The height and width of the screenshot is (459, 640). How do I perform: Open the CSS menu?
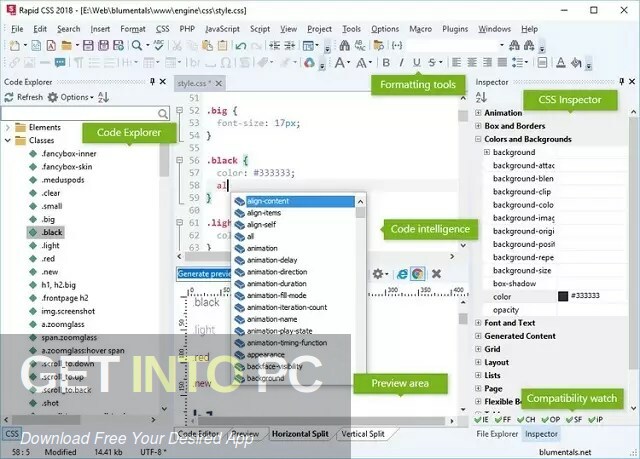[162, 29]
